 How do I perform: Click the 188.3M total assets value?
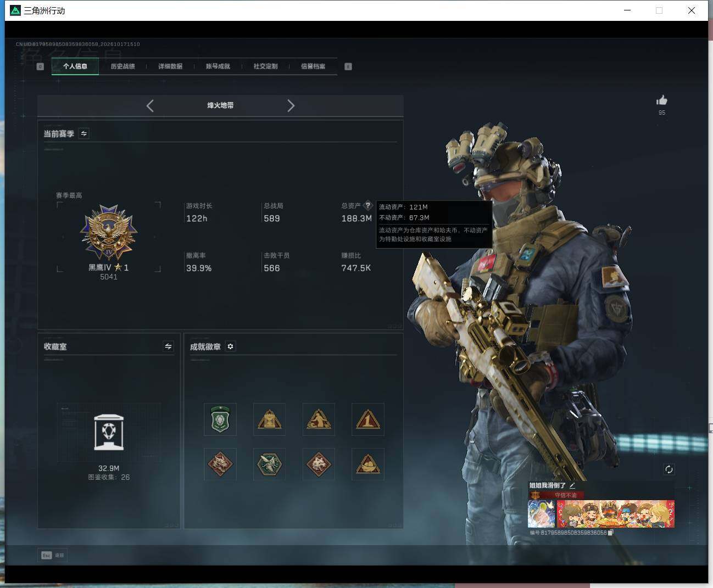(357, 219)
